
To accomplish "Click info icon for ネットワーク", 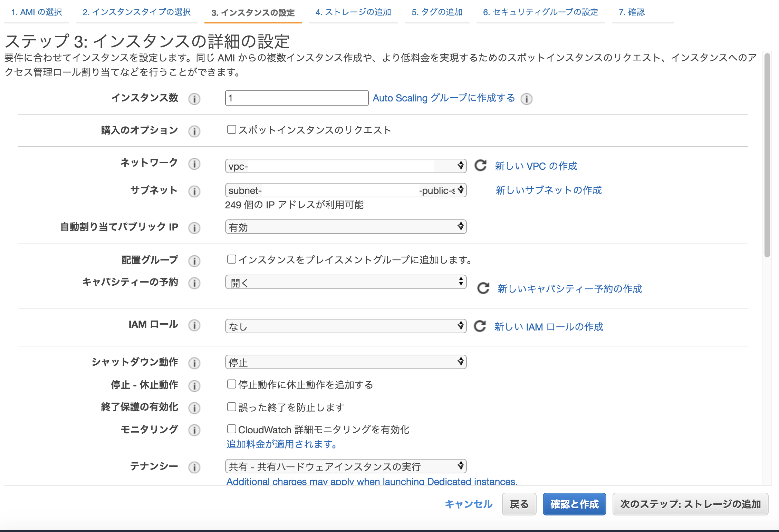I will point(194,164).
